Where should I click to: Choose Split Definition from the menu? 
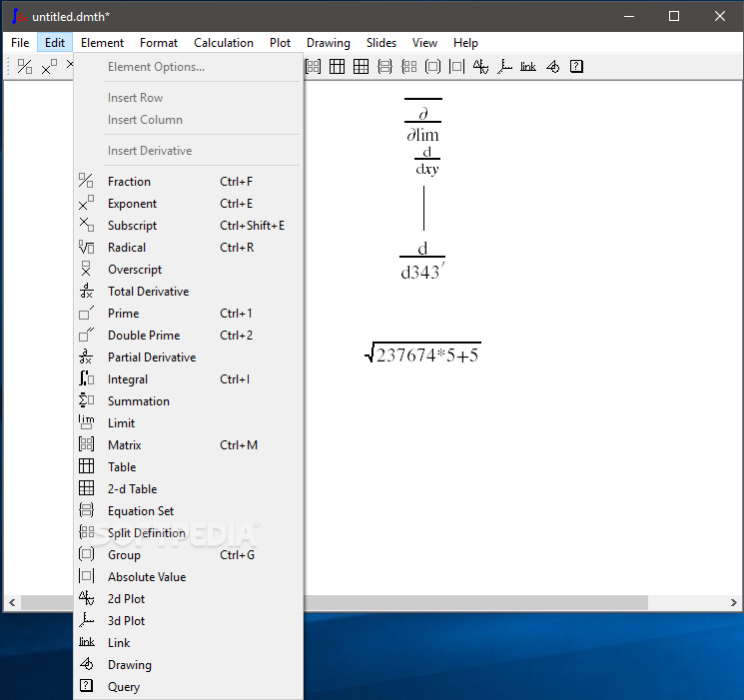tap(189, 533)
